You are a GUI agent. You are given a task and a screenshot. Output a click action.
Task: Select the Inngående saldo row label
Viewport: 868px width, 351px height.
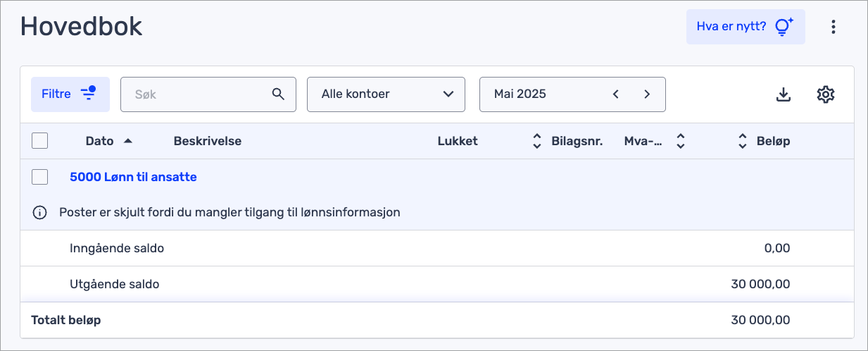click(117, 248)
